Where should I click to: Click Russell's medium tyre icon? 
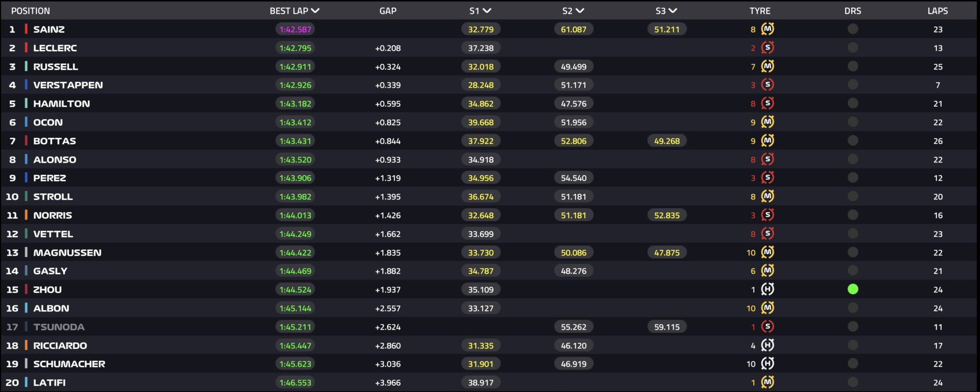pos(768,67)
